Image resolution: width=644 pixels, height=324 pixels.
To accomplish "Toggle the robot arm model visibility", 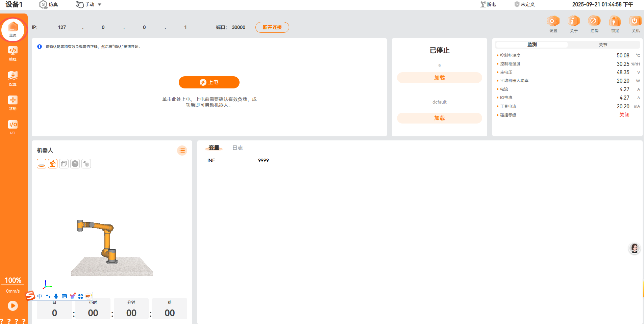I will pyautogui.click(x=53, y=164).
